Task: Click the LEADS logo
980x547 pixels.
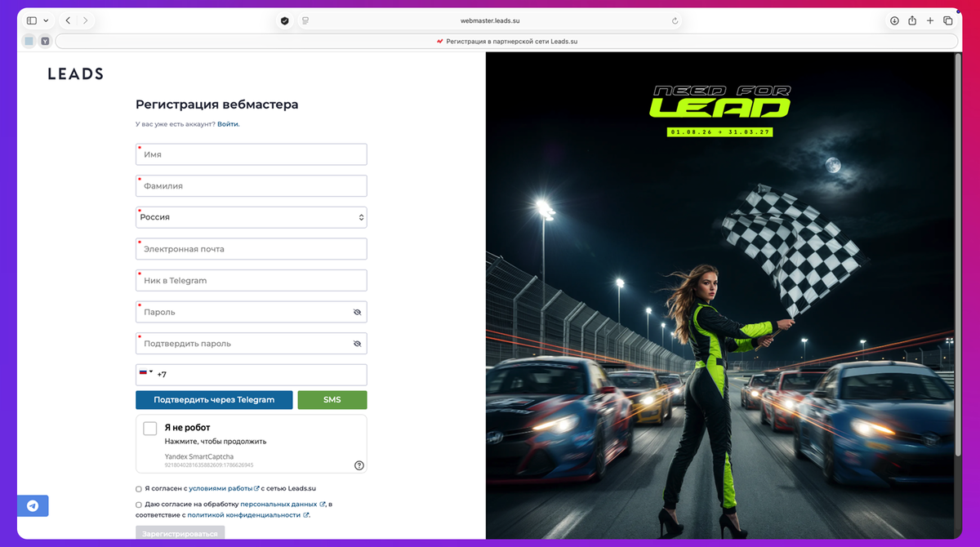Action: coord(75,73)
